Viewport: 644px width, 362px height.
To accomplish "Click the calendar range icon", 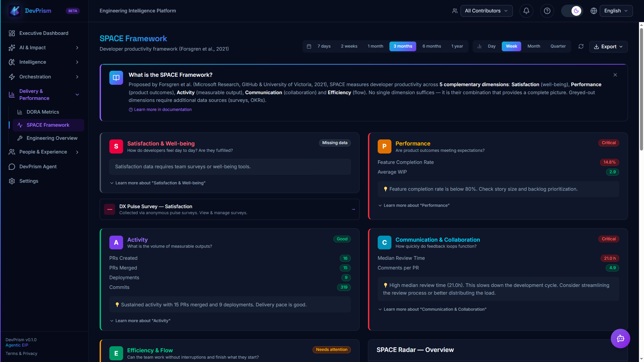I will 309,46.
